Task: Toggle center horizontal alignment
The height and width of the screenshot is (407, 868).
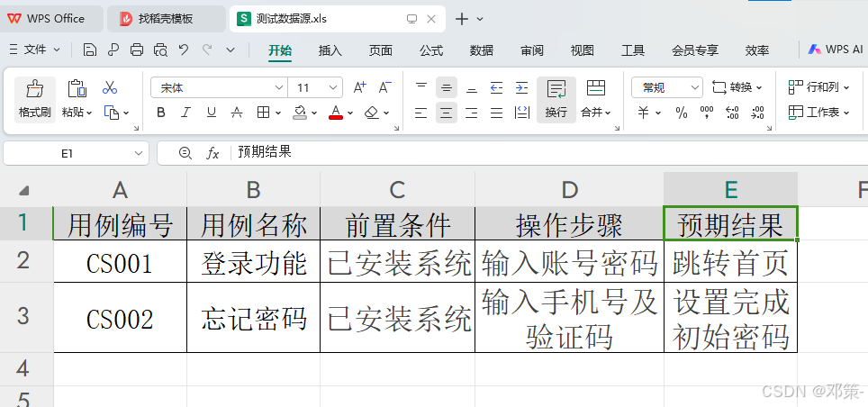Action: [x=447, y=113]
